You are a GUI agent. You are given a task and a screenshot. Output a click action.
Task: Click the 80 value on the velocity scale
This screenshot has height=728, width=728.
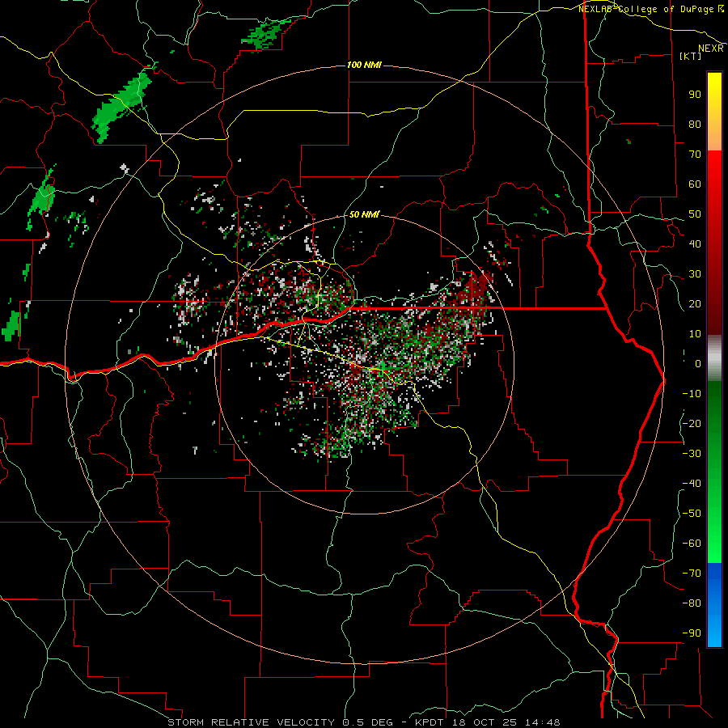[695, 124]
